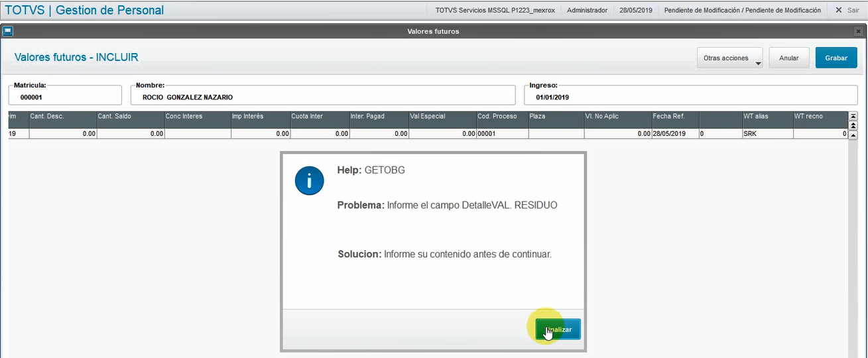The width and height of the screenshot is (868, 358).
Task: Click the Sair exit button
Action: [x=847, y=10]
